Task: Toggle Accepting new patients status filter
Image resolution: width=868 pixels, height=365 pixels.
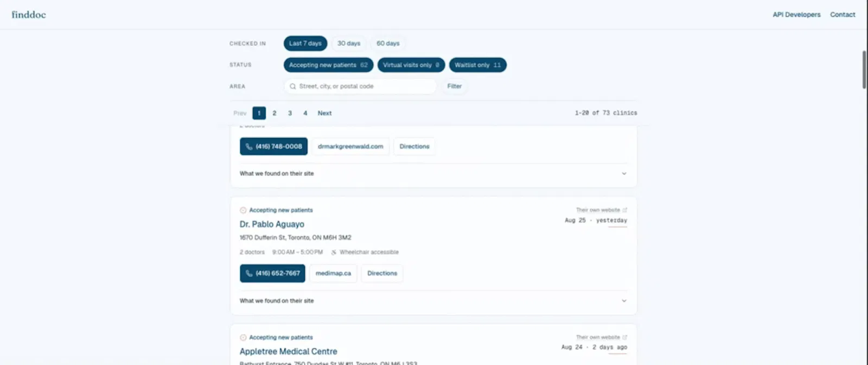Action: pos(328,65)
